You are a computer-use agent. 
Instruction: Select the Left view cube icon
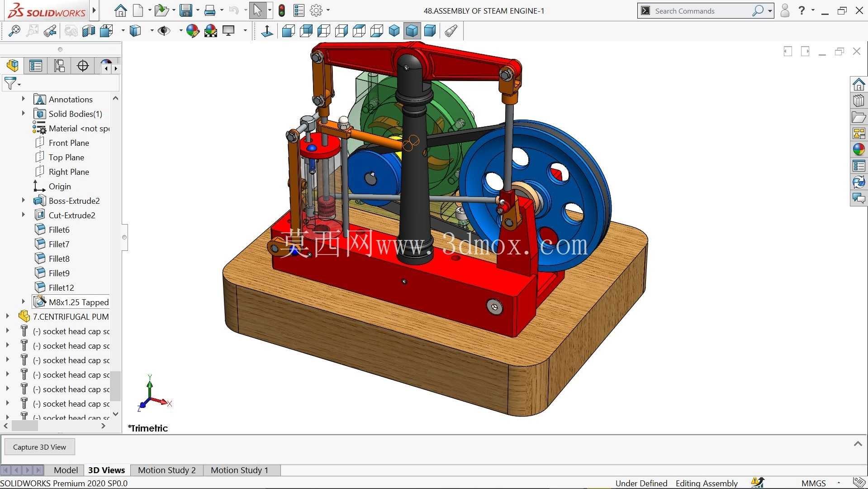323,31
